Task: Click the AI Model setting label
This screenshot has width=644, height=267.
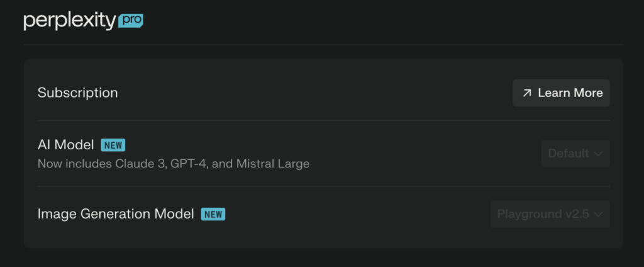Action: click(65, 145)
